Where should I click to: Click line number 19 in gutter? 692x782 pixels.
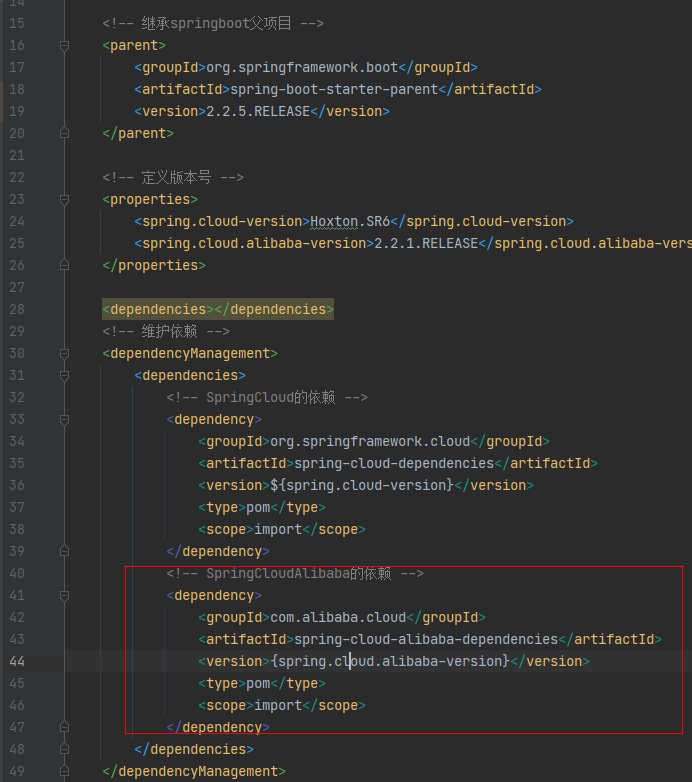[17, 111]
